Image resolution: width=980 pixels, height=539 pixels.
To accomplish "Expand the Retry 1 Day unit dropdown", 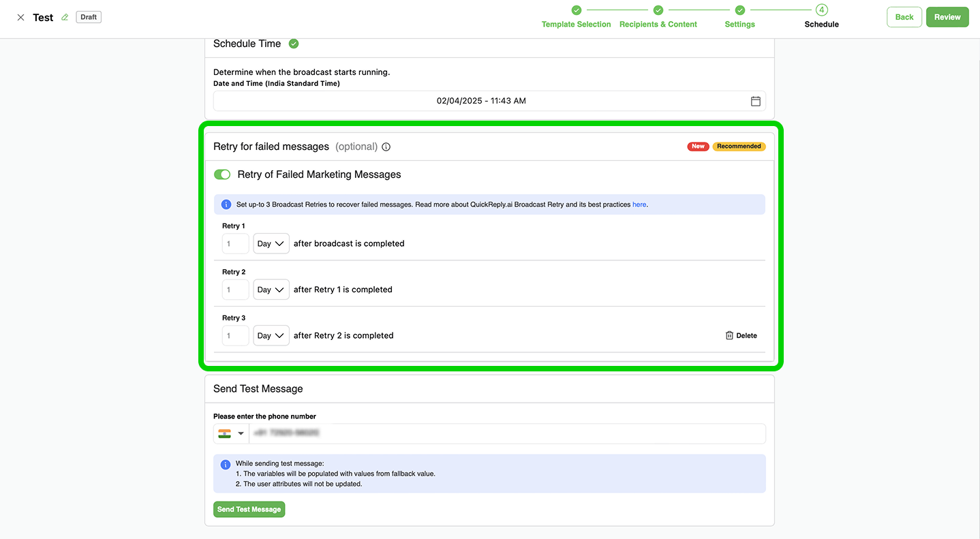I will click(x=271, y=244).
